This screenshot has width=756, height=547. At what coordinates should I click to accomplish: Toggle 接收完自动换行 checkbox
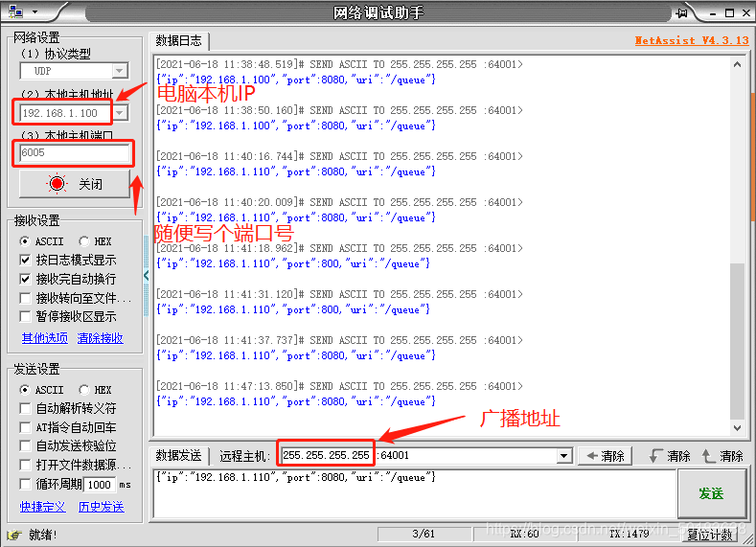click(25, 279)
